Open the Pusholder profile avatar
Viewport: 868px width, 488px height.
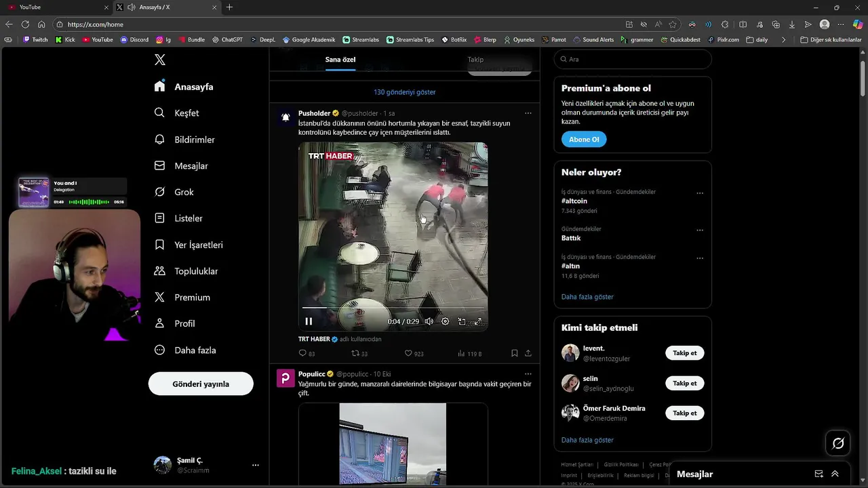(285, 117)
